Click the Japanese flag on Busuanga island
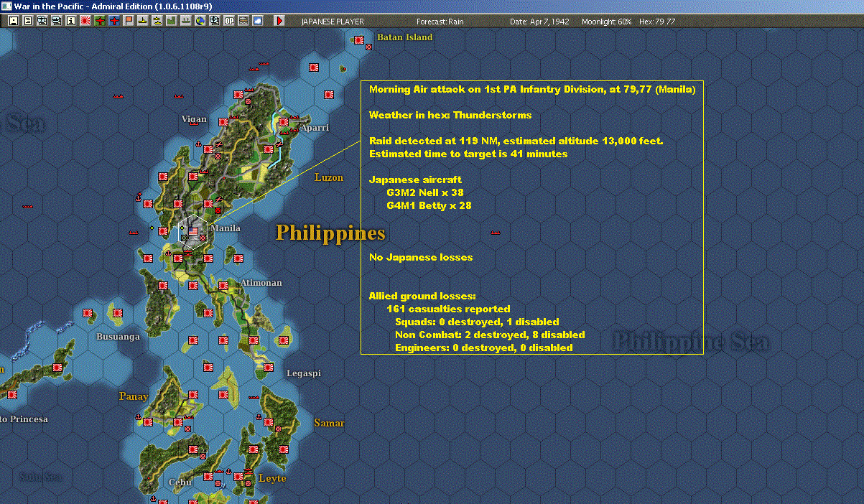This screenshot has width=864, height=504. (118, 313)
